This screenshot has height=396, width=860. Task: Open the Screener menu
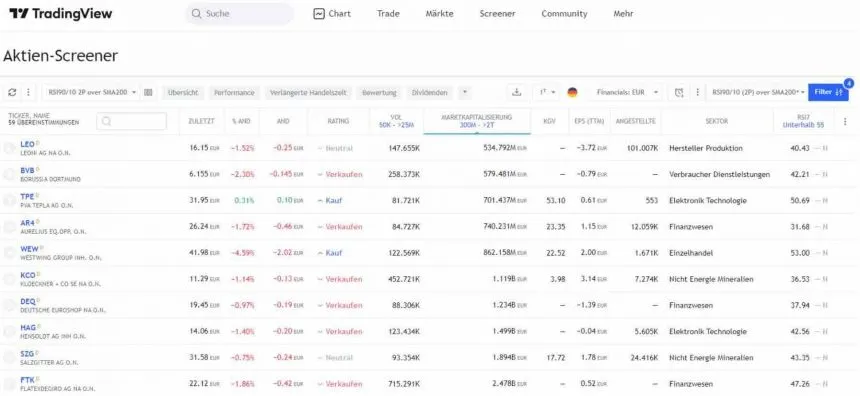click(x=497, y=14)
